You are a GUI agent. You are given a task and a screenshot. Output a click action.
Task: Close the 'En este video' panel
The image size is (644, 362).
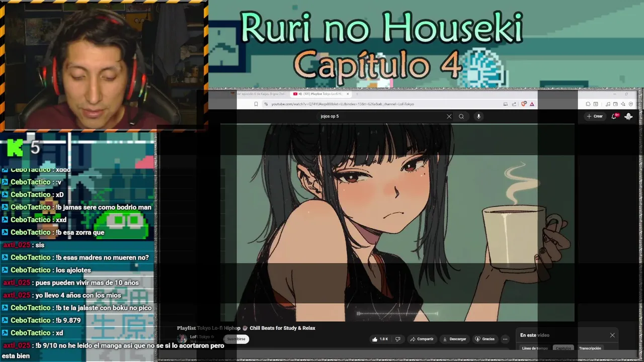point(612,335)
